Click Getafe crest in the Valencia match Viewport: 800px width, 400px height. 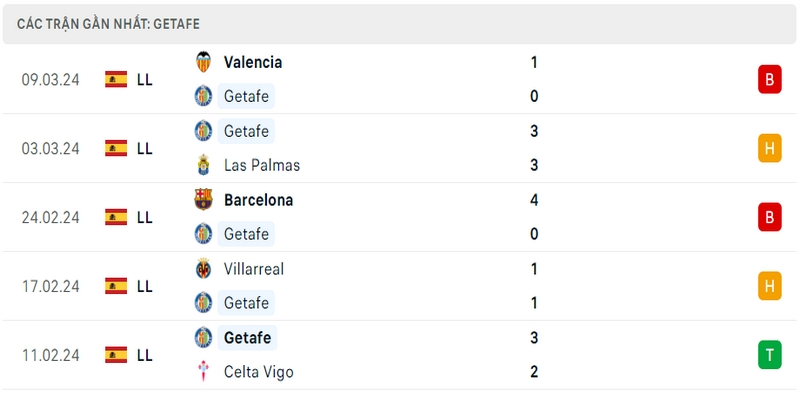click(204, 96)
